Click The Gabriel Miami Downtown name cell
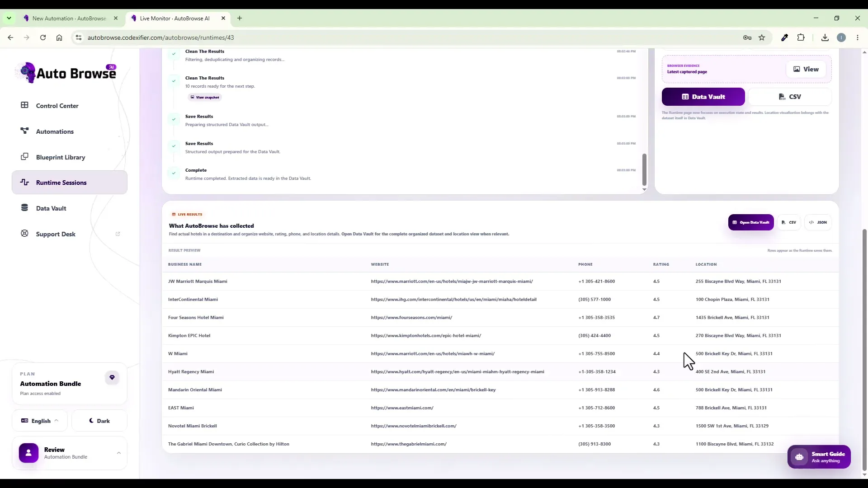Screen dimensions: 868x488 pyautogui.click(x=228, y=444)
